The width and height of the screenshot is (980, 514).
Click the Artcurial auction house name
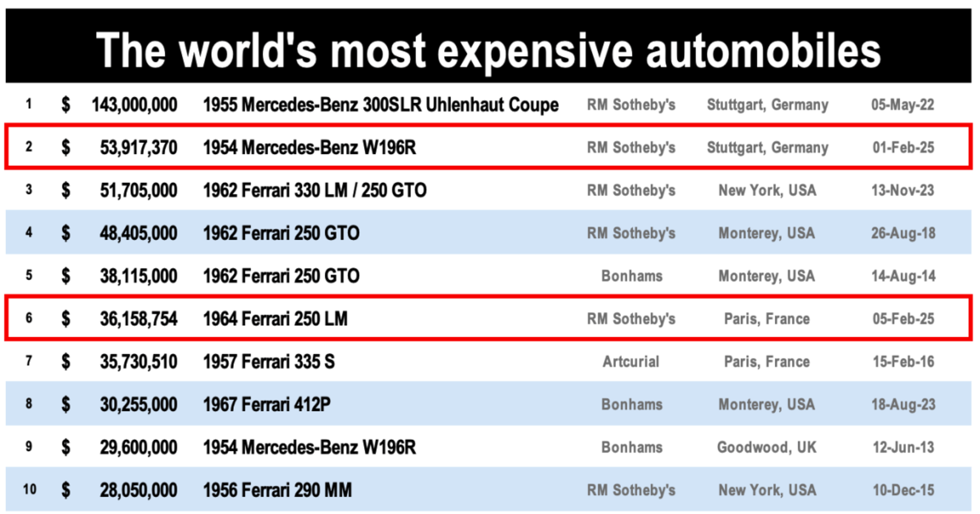click(x=631, y=362)
